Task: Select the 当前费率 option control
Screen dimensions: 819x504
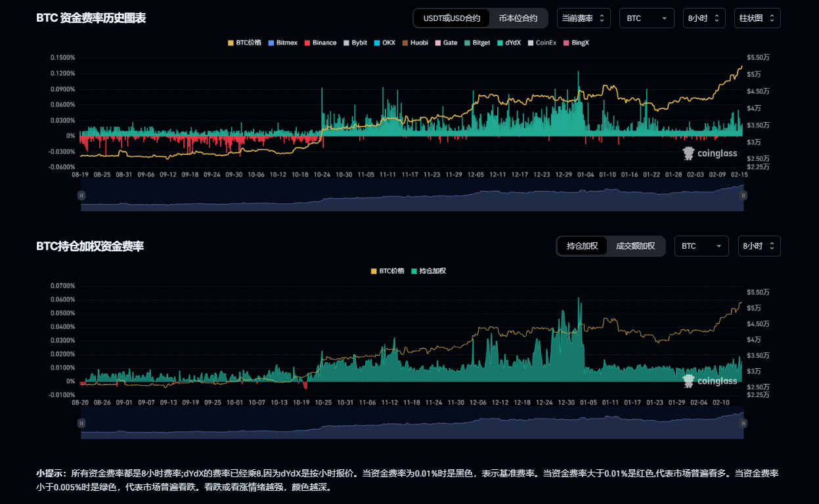Action: click(x=582, y=18)
